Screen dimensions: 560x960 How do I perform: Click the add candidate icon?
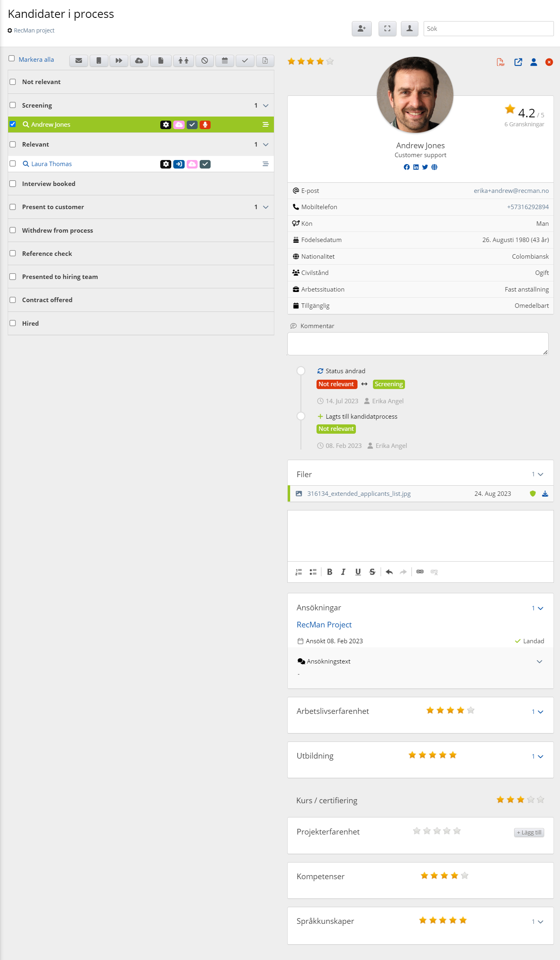click(x=361, y=28)
